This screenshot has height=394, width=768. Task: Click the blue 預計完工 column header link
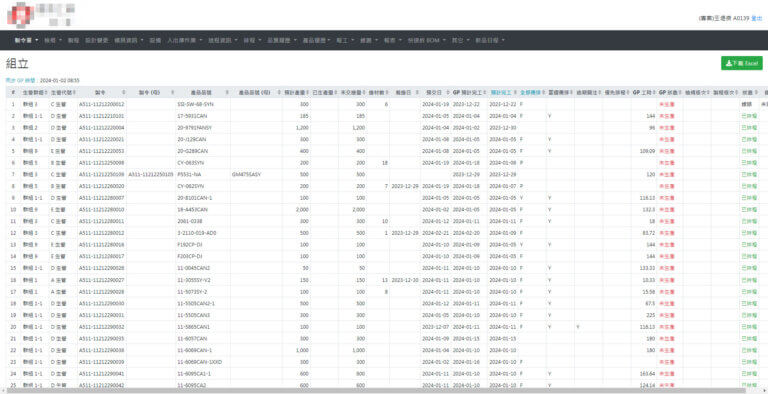(x=501, y=92)
